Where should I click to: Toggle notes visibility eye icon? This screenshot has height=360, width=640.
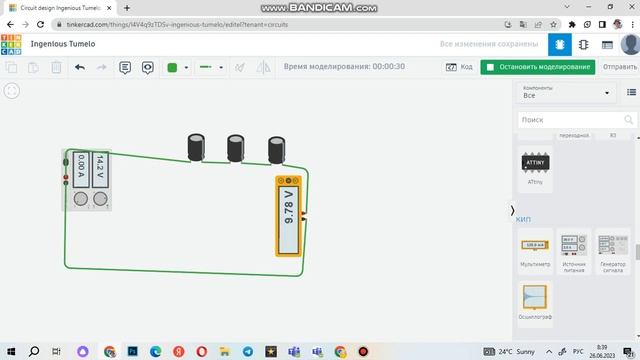click(147, 67)
